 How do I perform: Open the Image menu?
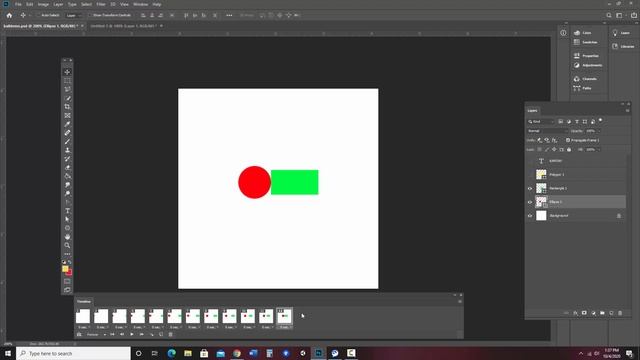point(43,4)
